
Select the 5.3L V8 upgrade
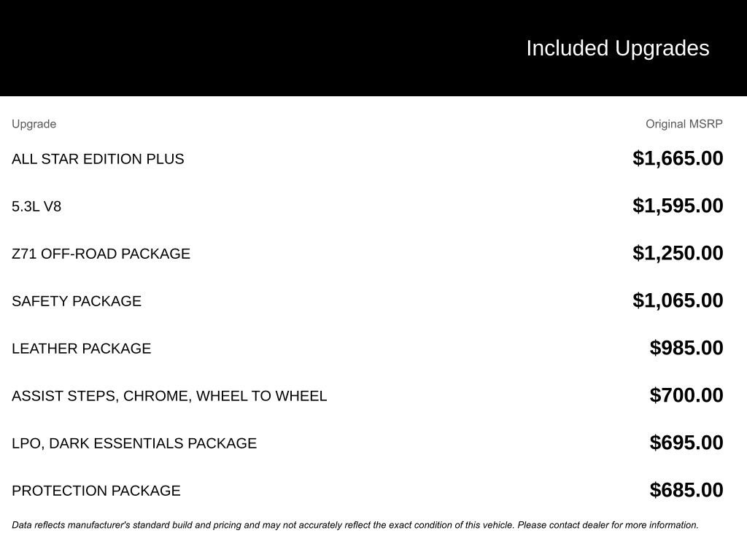point(36,206)
